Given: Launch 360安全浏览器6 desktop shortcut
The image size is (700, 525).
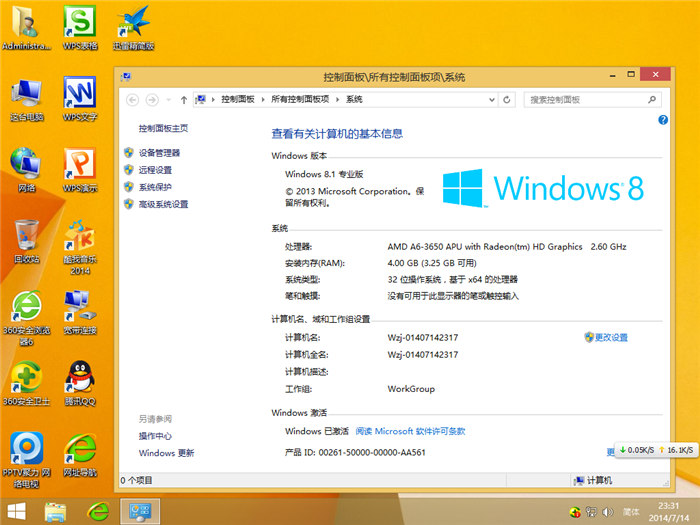Looking at the screenshot, I should point(26,318).
